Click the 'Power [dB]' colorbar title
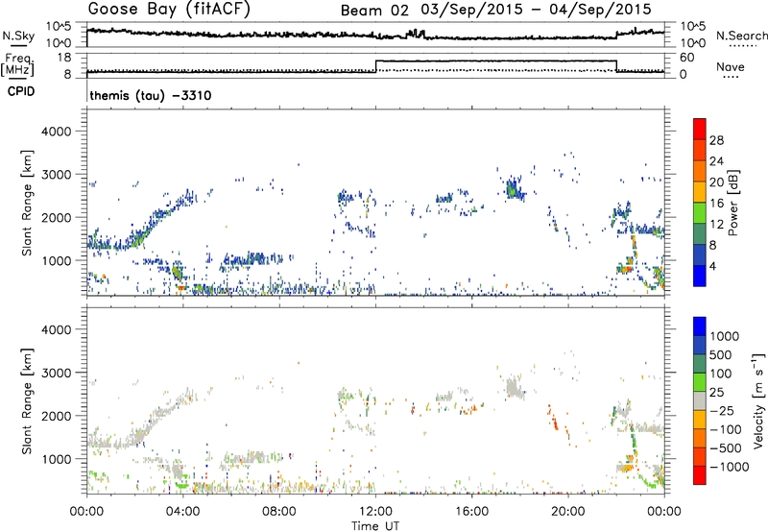Image resolution: width=768 pixels, height=532 pixels. click(732, 203)
